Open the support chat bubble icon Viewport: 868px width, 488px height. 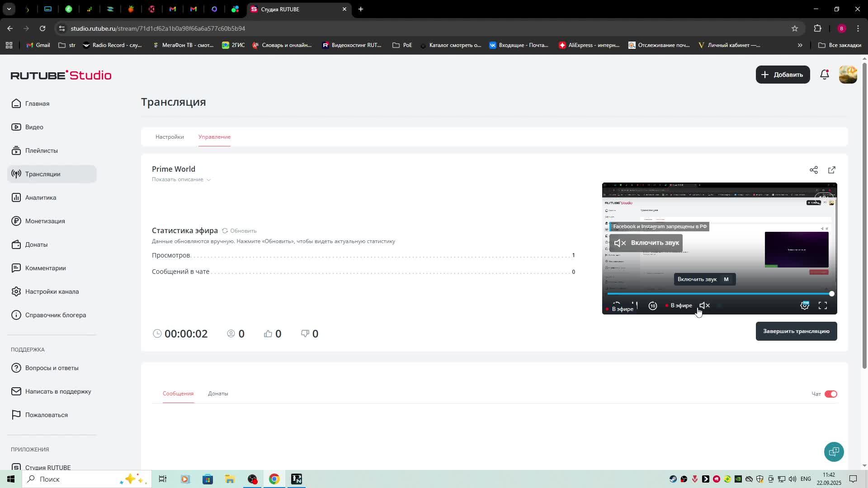coord(834,451)
